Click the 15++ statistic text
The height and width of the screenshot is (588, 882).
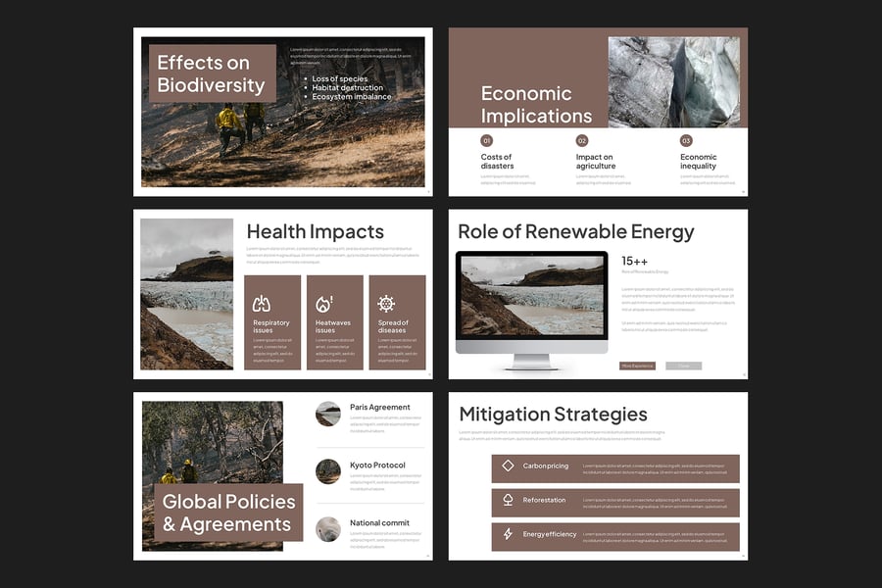pyautogui.click(x=634, y=261)
